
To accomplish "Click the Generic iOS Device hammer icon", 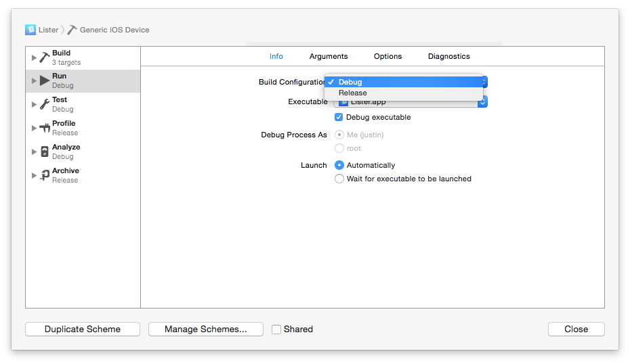I will [72, 30].
